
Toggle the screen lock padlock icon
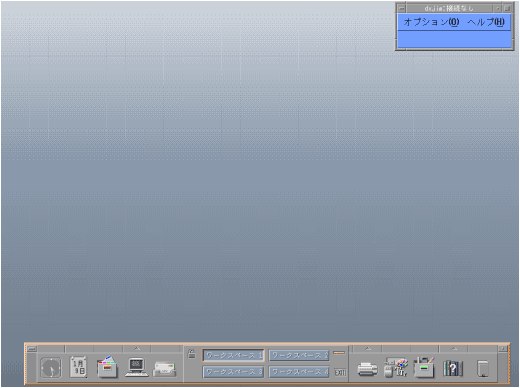coord(191,354)
